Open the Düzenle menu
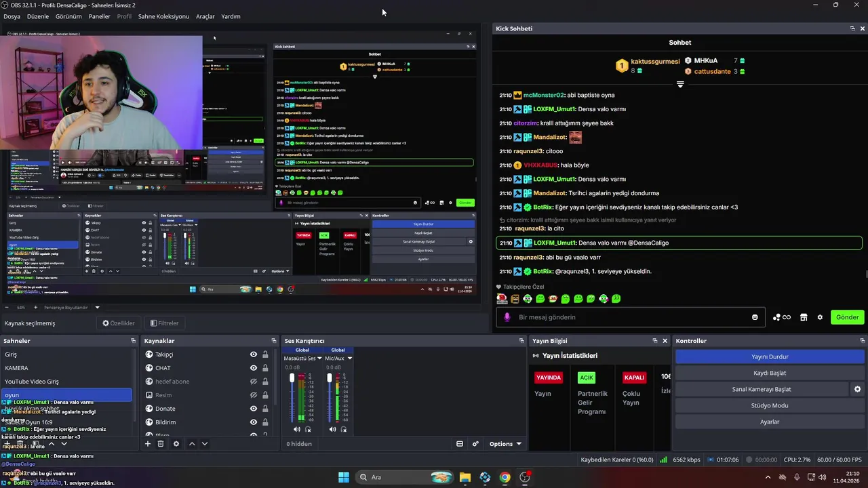This screenshot has height=488, width=868. (38, 16)
